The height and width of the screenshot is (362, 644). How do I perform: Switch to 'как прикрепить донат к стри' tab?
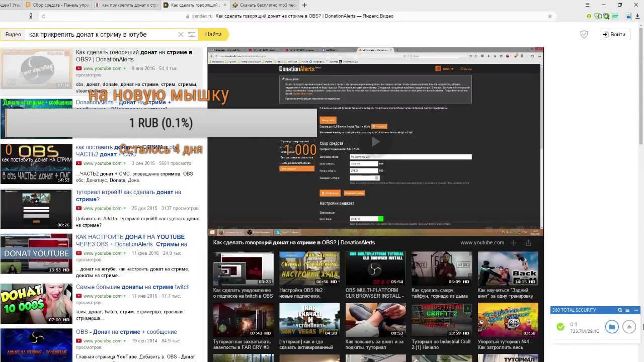point(126,5)
